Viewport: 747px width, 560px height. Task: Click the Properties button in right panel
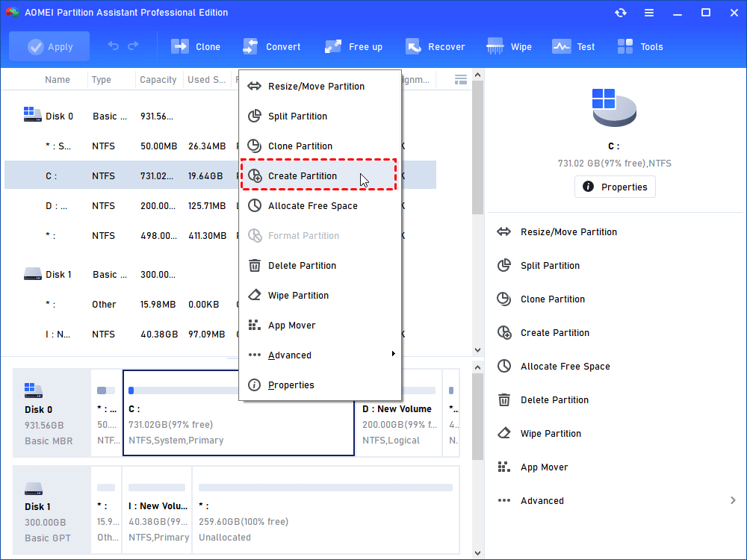pos(615,187)
